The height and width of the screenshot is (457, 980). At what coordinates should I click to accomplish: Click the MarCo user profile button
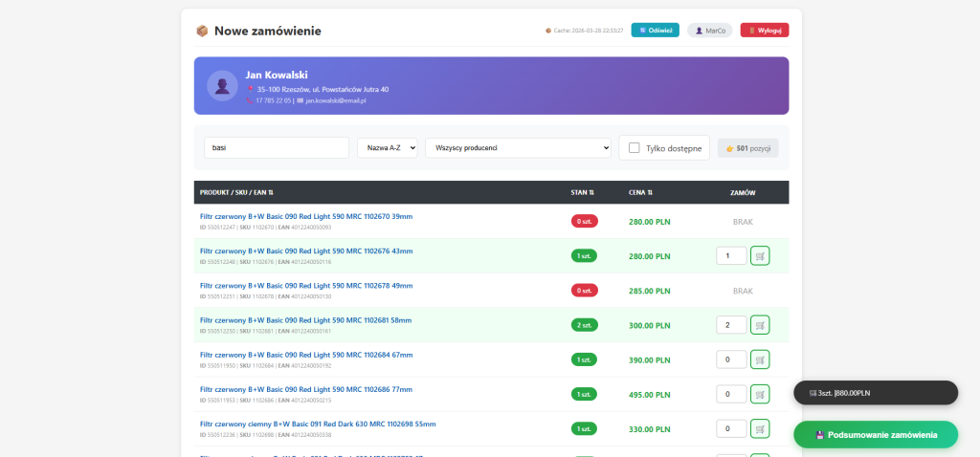tap(709, 31)
